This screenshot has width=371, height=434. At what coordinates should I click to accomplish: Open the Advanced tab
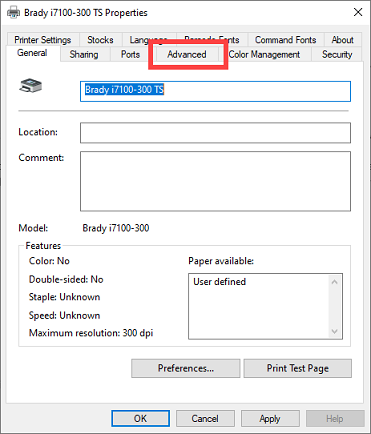[x=187, y=54]
